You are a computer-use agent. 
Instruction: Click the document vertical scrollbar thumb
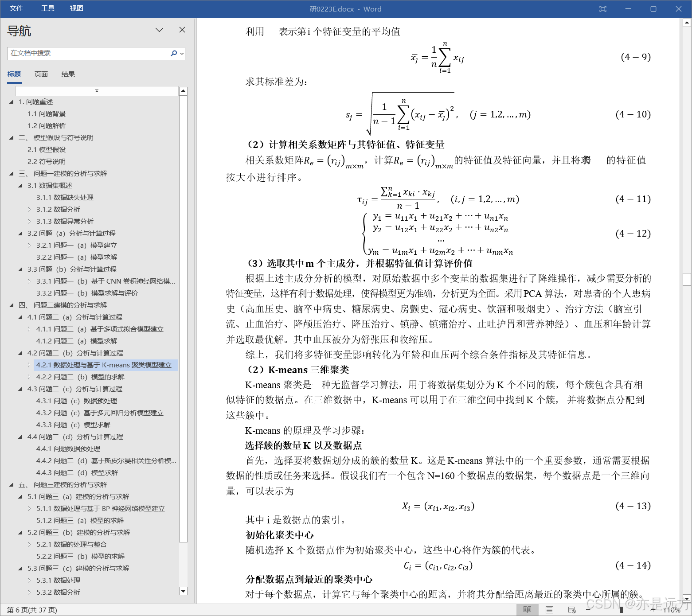(x=687, y=279)
